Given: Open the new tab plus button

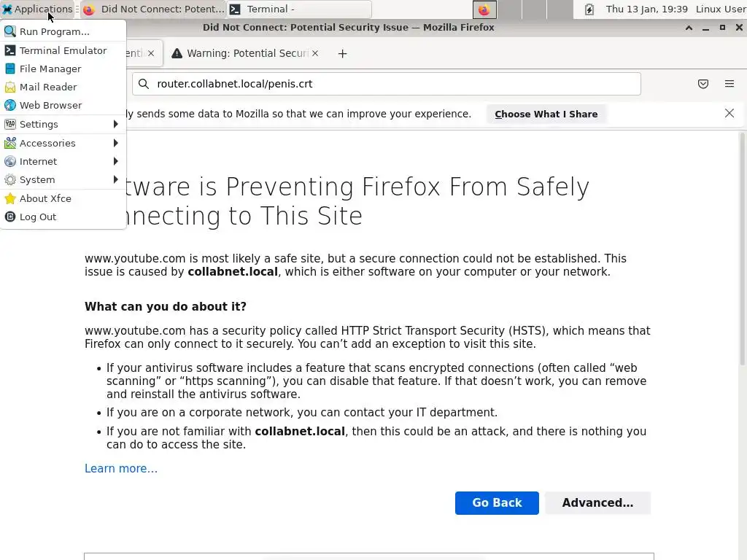Looking at the screenshot, I should tap(342, 53).
